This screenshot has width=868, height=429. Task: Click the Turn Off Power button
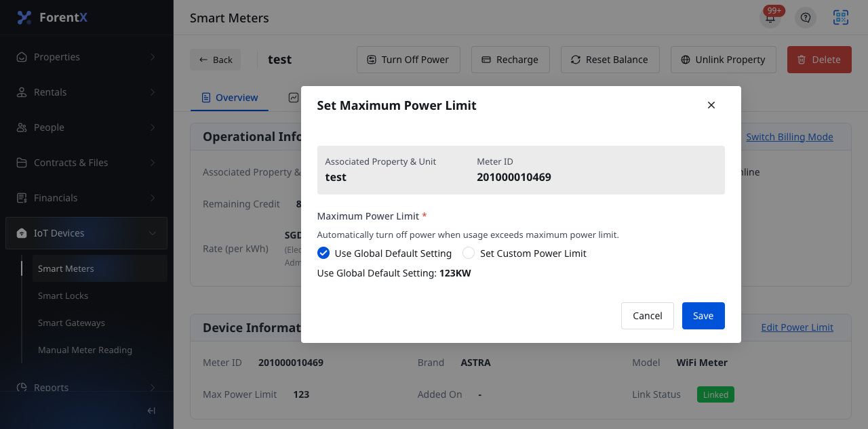(x=408, y=60)
